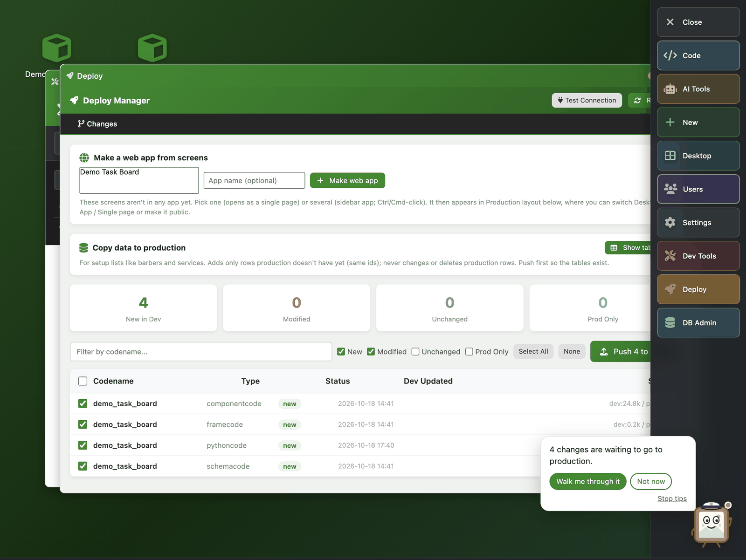Enable the Unchanged filter checkbox
746x560 pixels.
pos(415,352)
